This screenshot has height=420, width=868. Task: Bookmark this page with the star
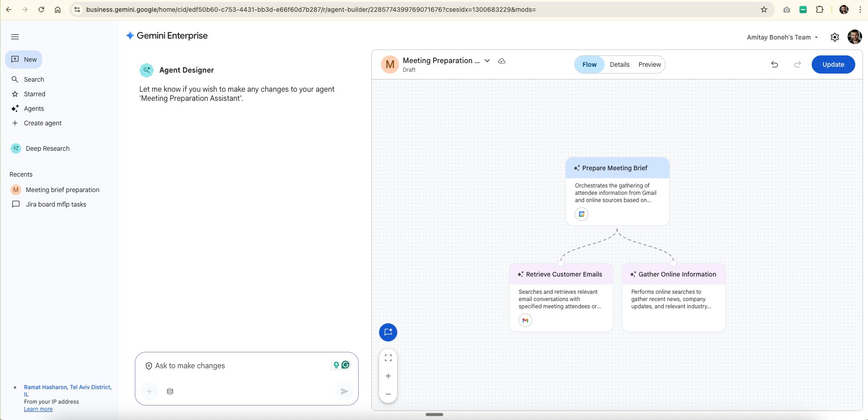[764, 10]
